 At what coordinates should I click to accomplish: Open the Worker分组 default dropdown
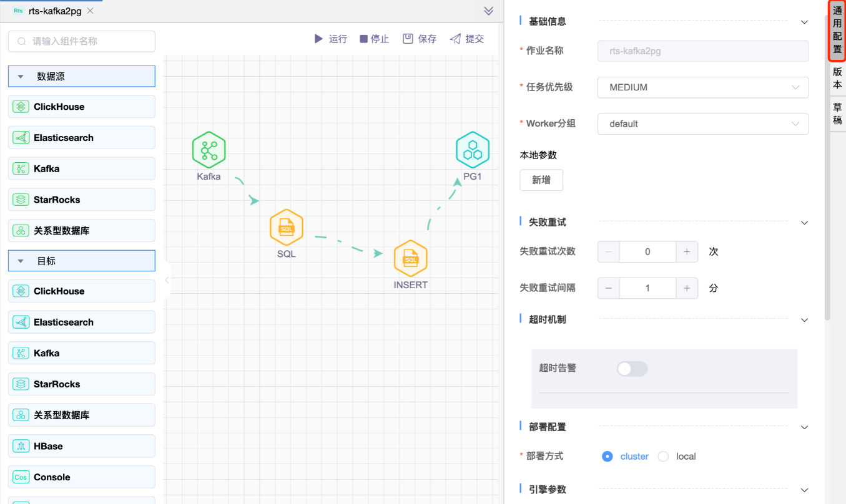[x=702, y=124]
